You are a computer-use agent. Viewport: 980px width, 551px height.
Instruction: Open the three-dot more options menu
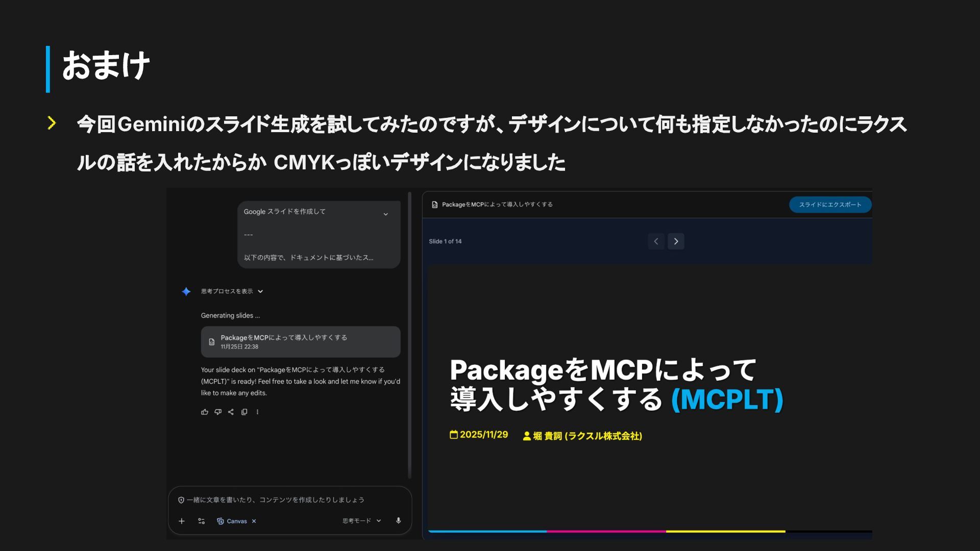tap(257, 412)
